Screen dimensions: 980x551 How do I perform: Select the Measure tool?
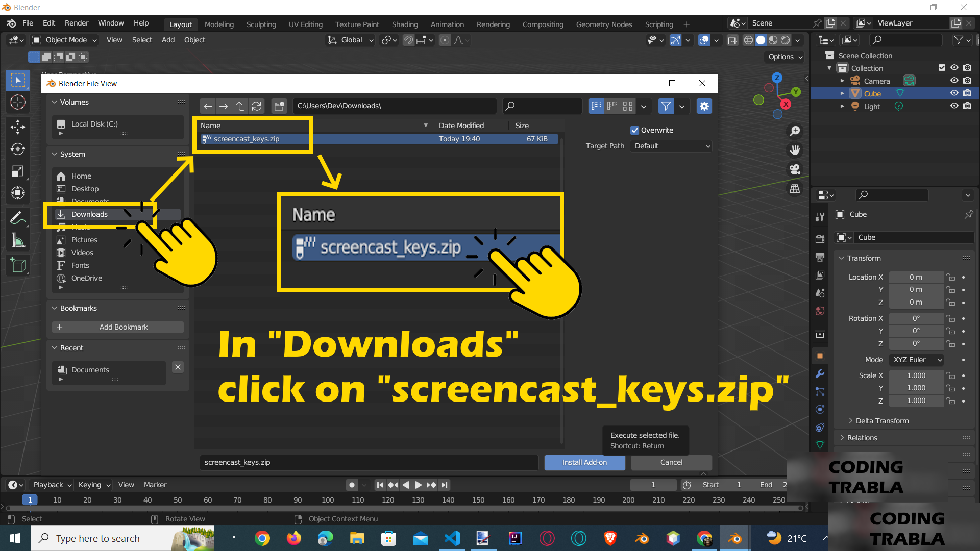18,240
